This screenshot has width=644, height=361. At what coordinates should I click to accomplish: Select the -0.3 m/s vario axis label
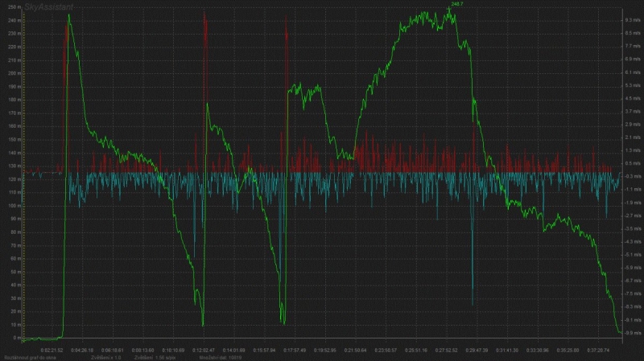click(x=632, y=176)
